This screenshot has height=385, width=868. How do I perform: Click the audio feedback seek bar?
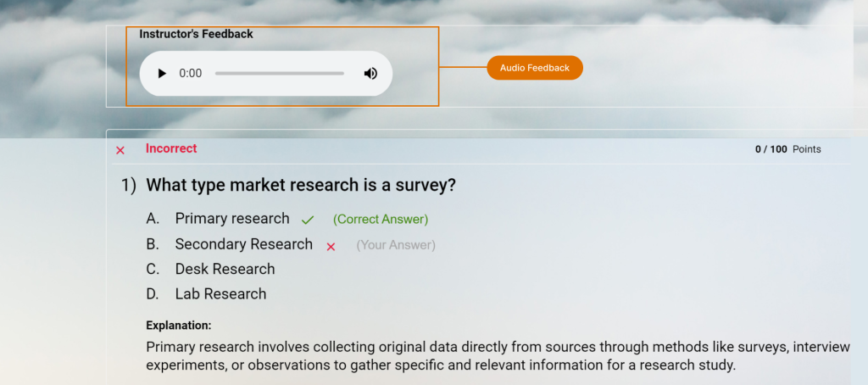279,74
